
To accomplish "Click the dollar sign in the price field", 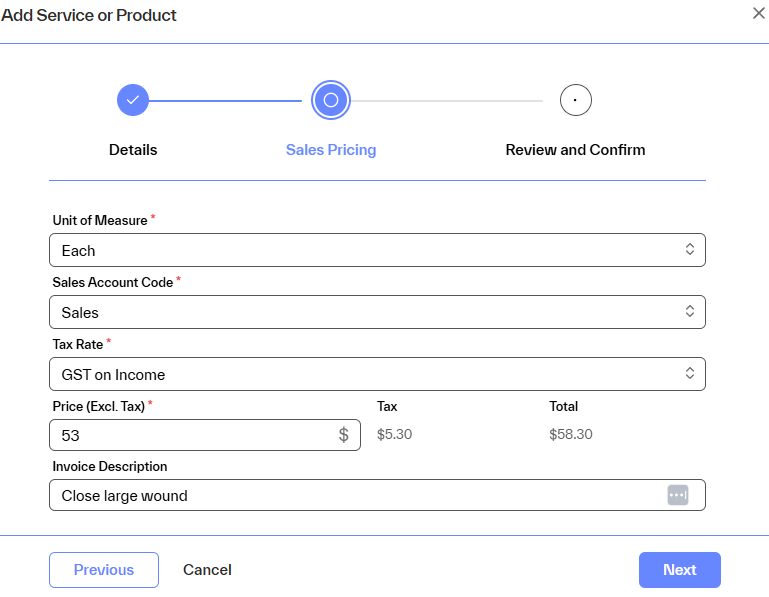I will pos(344,435).
